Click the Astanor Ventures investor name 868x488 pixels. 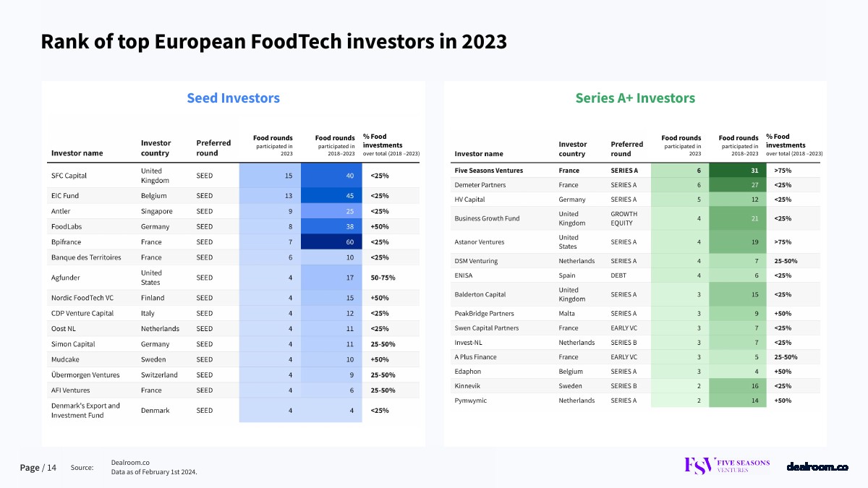[x=479, y=242]
